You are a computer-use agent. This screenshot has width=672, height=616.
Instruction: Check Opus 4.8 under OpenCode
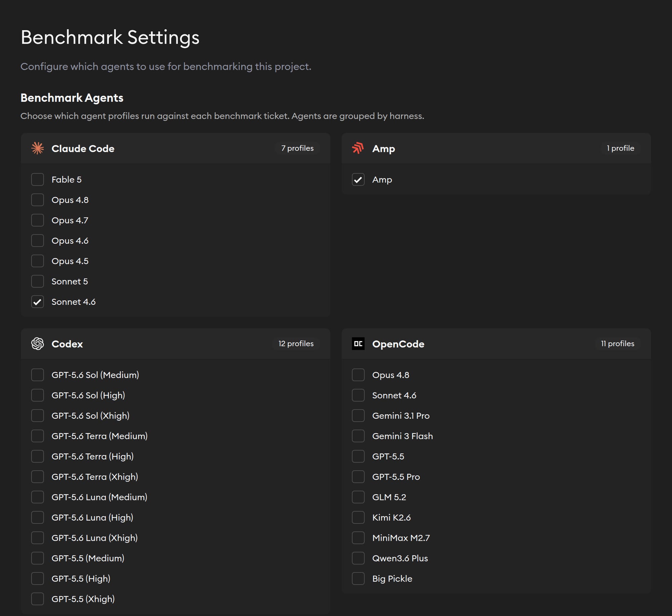(358, 375)
